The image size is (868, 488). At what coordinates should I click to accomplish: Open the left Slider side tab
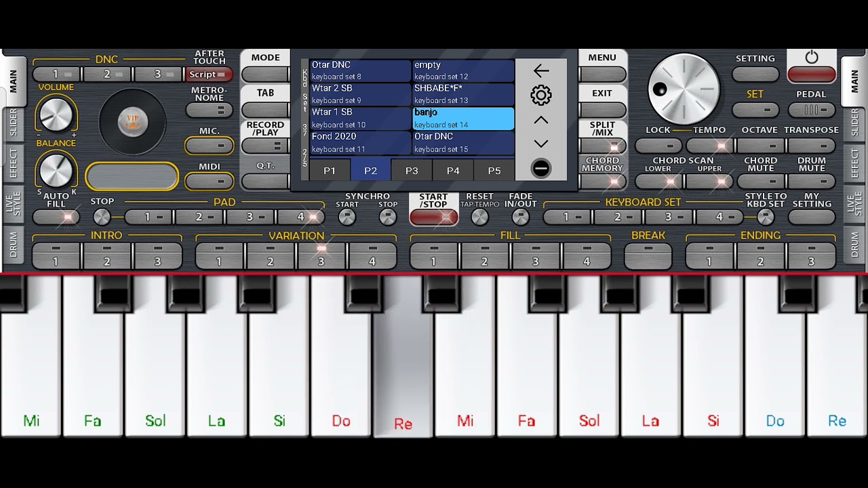(14, 123)
